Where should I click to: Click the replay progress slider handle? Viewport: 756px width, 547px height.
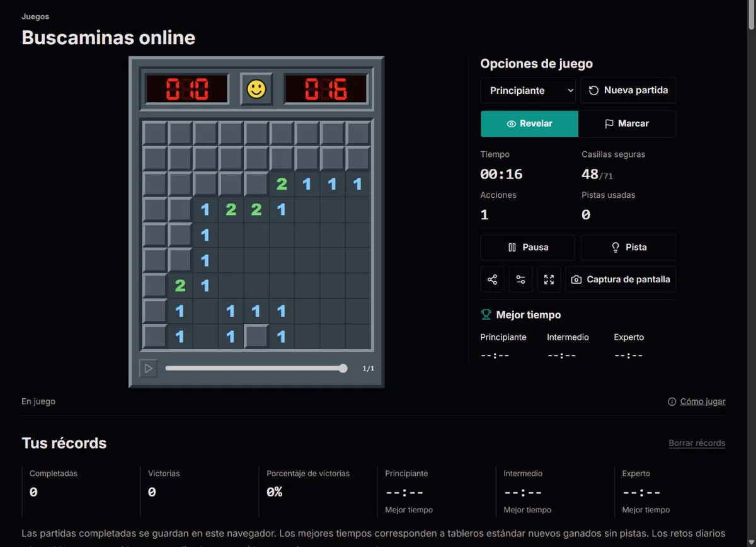pyautogui.click(x=343, y=369)
